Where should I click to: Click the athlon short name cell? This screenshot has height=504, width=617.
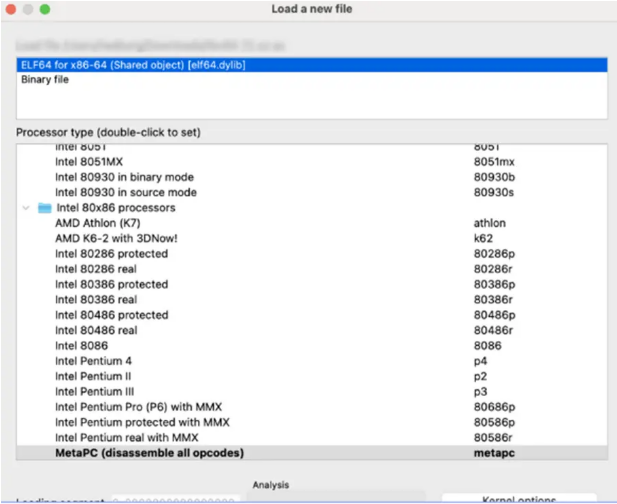click(x=490, y=223)
